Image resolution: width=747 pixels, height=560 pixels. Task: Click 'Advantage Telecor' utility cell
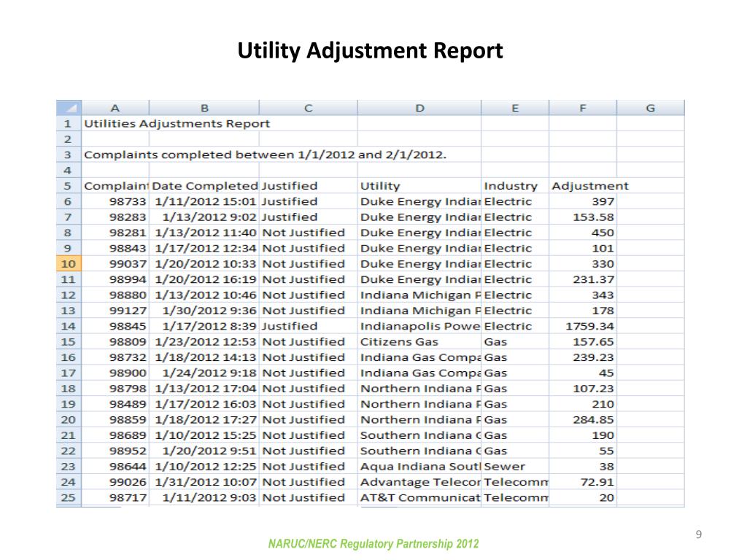[420, 482]
